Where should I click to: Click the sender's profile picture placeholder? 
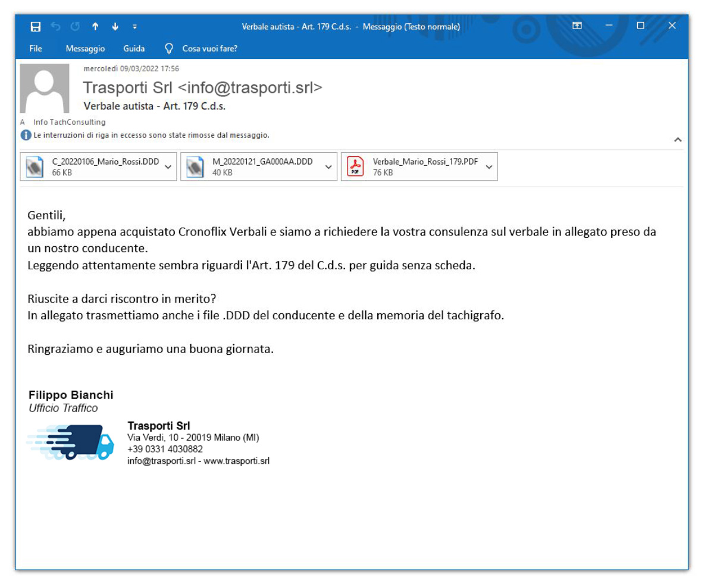click(45, 89)
